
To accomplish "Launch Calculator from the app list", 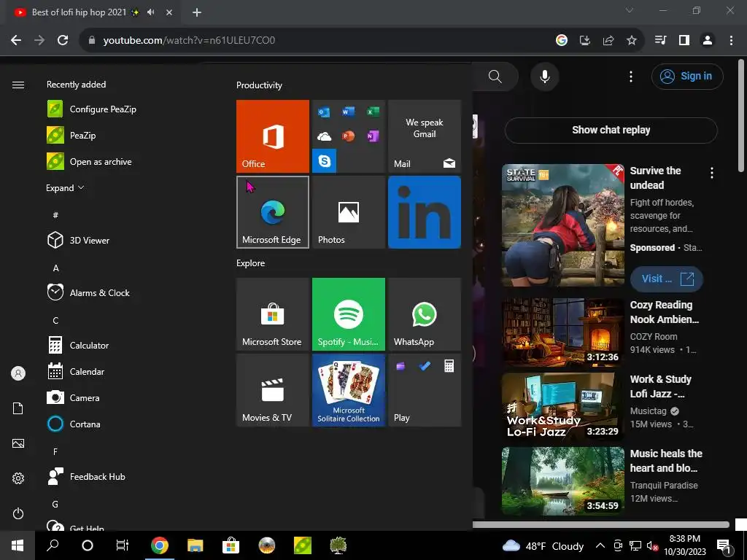I will (78, 345).
